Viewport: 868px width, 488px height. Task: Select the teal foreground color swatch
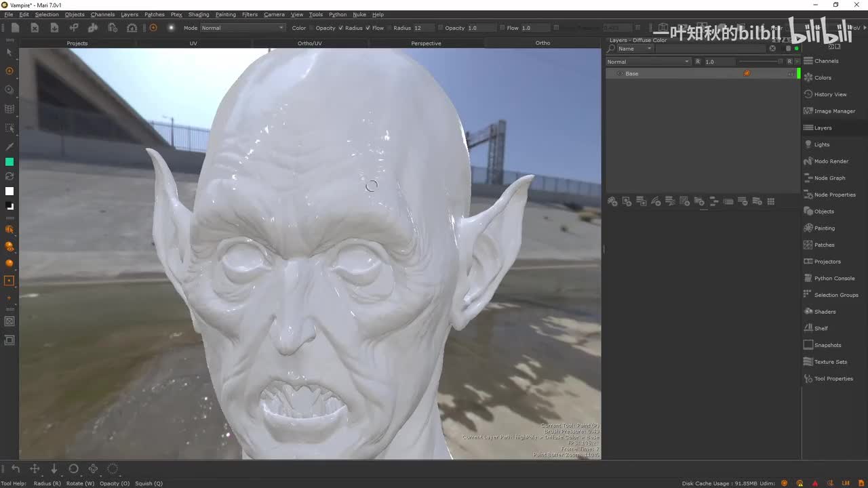9,162
